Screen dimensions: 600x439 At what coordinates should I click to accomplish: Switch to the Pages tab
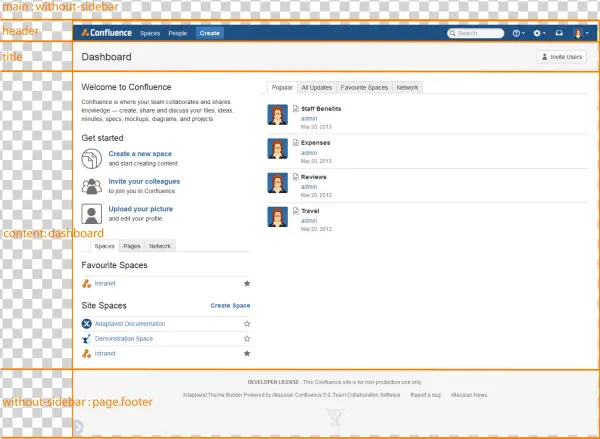tap(132, 246)
